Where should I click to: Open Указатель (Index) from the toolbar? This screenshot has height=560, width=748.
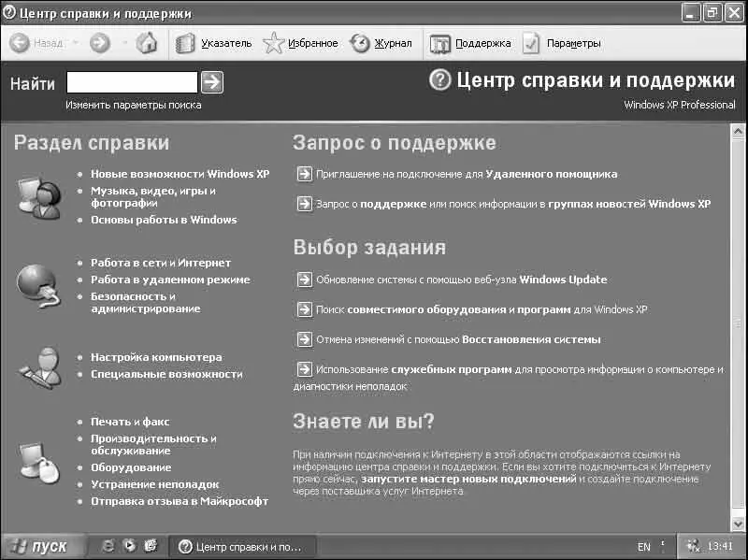(x=214, y=43)
